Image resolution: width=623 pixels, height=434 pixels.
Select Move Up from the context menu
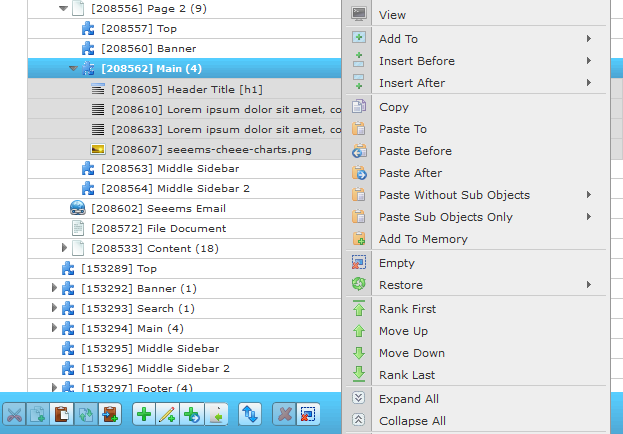point(477,331)
